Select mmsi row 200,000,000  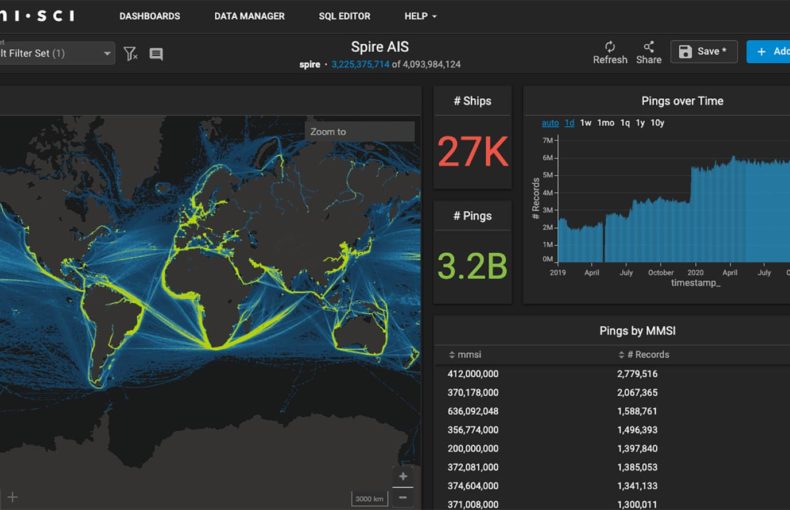pyautogui.click(x=473, y=449)
